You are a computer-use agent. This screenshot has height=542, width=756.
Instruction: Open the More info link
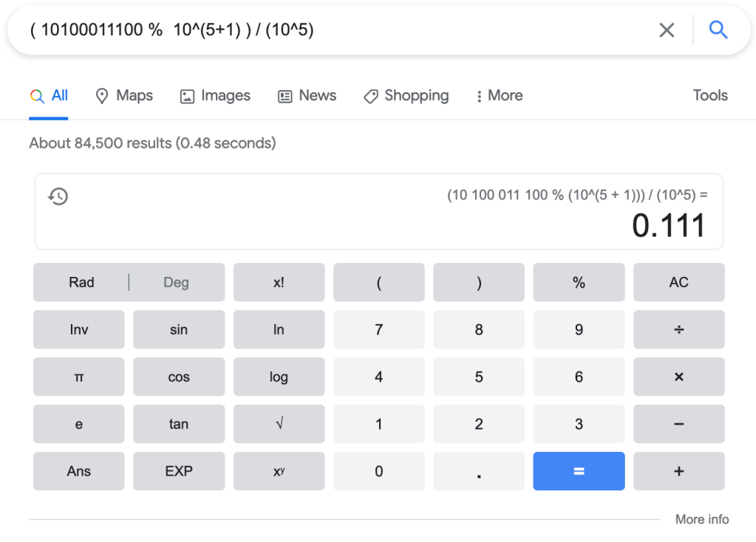pyautogui.click(x=701, y=519)
